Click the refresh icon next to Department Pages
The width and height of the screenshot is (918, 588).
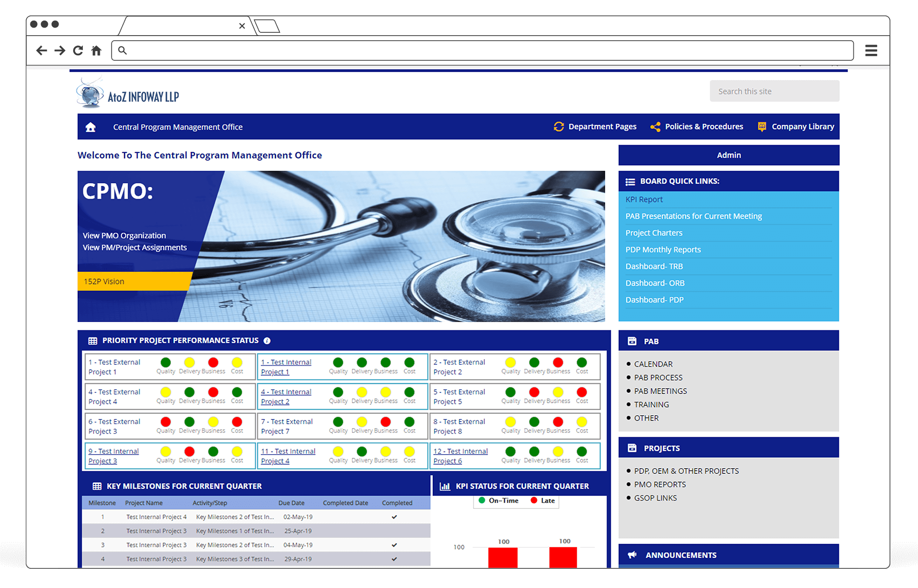(x=559, y=126)
